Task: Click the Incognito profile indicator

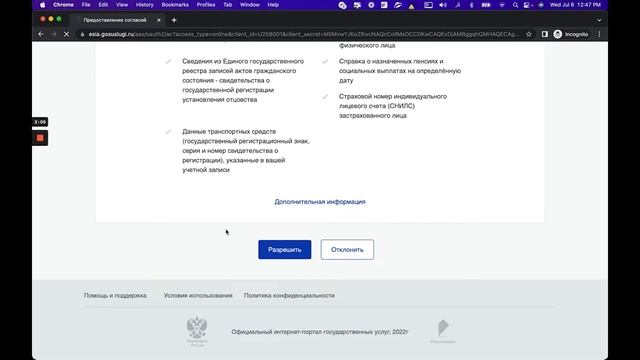Action: pos(571,34)
